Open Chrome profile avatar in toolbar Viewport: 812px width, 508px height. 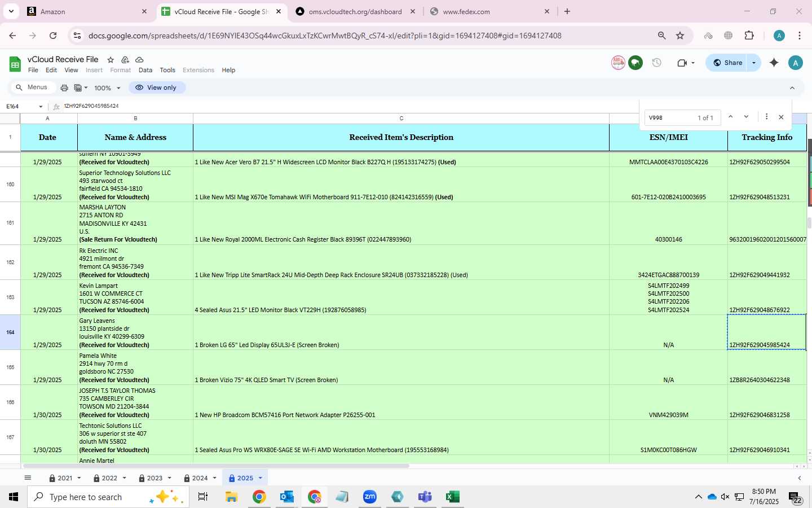point(779,36)
